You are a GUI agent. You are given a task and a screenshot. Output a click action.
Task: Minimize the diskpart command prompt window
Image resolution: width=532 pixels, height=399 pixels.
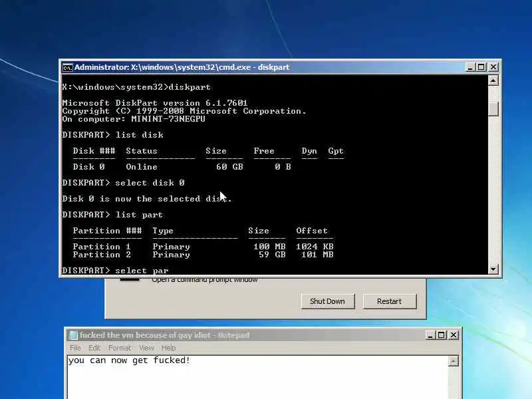tap(470, 67)
